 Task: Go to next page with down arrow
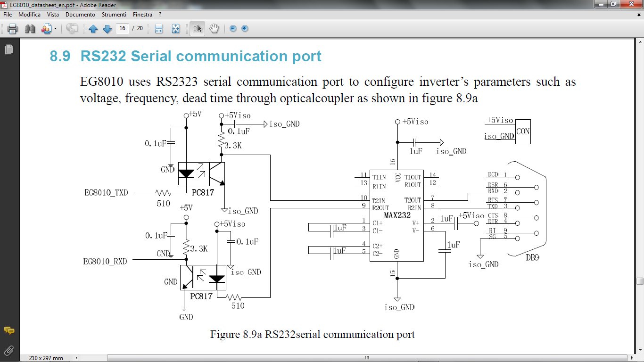pyautogui.click(x=107, y=29)
